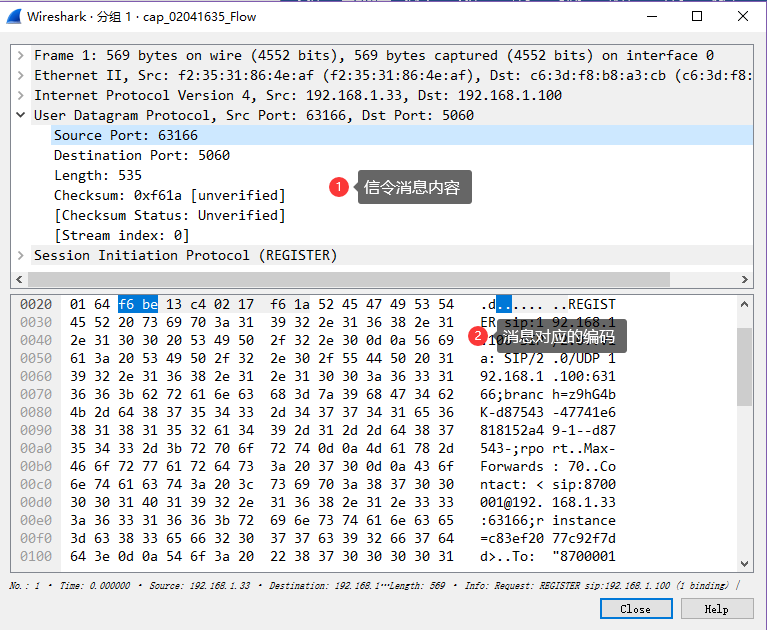Click ASCII text REGIST in first row
Image resolution: width=767 pixels, height=630 pixels.
[x=591, y=304]
